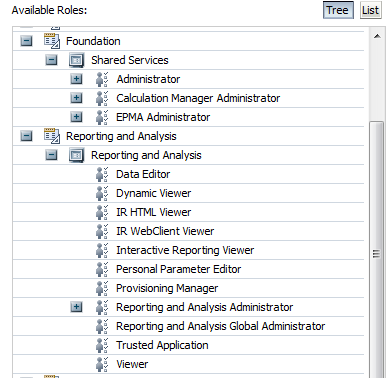Select the Foundation tree label
This screenshot has width=392, height=378.
coord(93,41)
